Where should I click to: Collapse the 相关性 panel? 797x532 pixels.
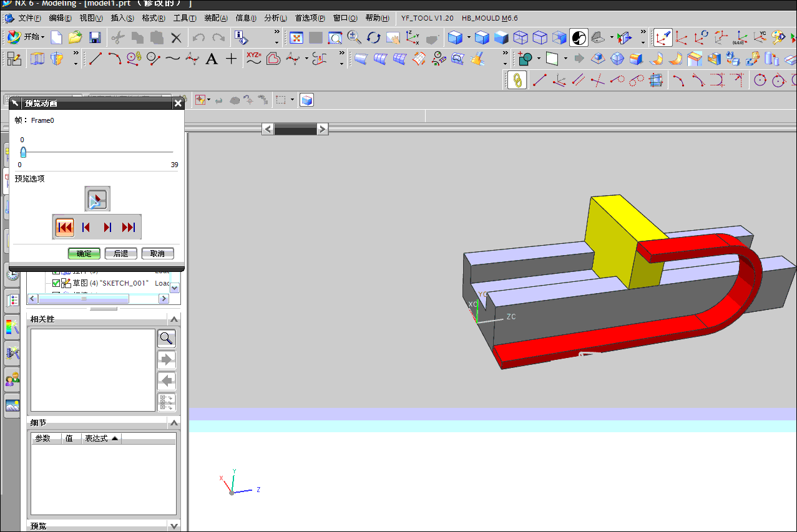point(174,319)
